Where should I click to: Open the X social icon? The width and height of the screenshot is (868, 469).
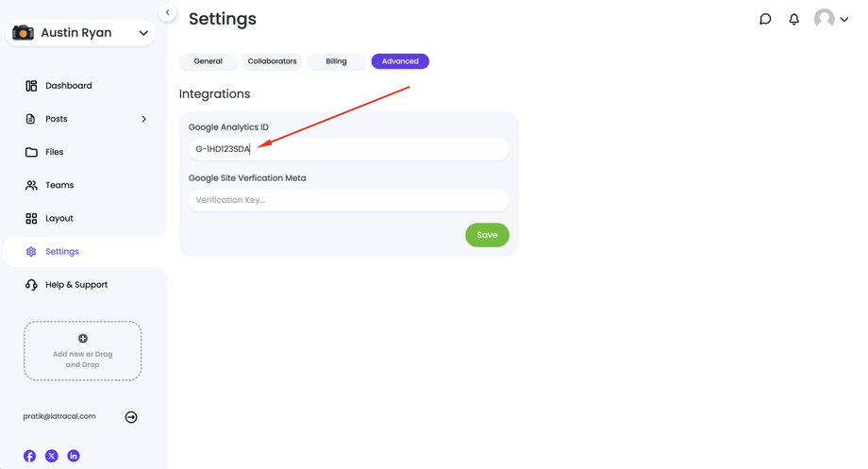(x=52, y=456)
